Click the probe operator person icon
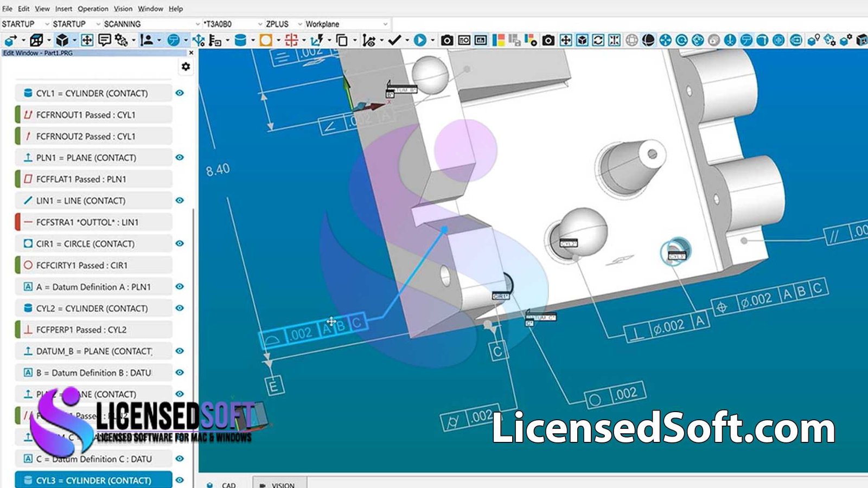The width and height of the screenshot is (868, 488). (146, 40)
